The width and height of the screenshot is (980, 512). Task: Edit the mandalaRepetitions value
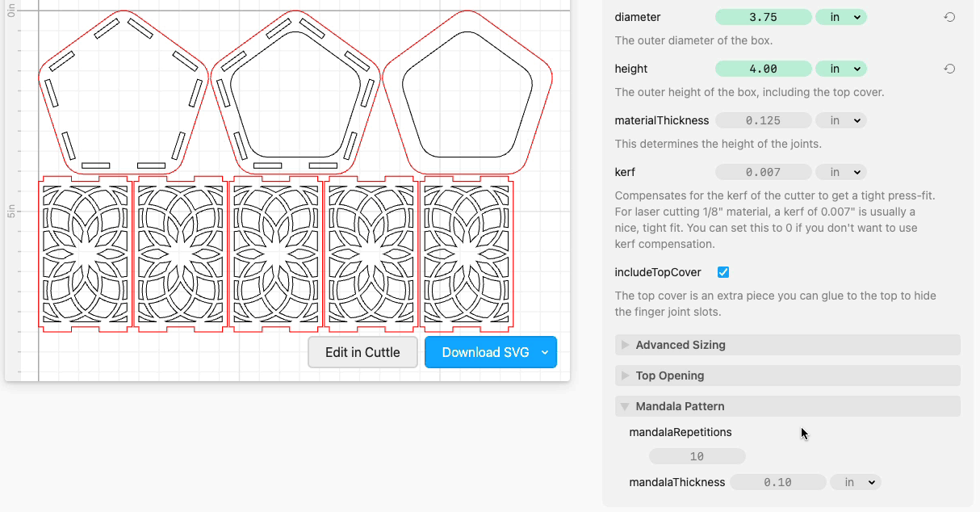click(x=697, y=455)
